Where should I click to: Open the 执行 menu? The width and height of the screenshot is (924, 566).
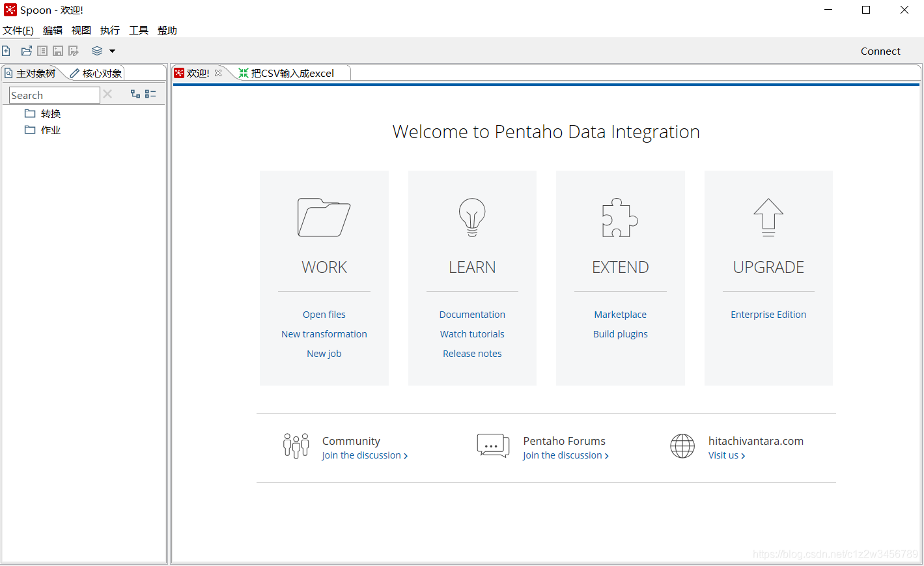110,31
